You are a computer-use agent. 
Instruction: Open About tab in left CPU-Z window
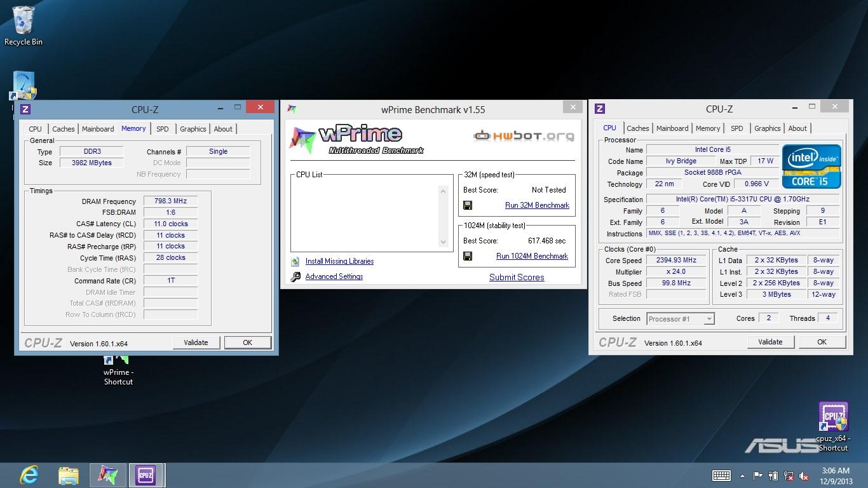pyautogui.click(x=223, y=129)
